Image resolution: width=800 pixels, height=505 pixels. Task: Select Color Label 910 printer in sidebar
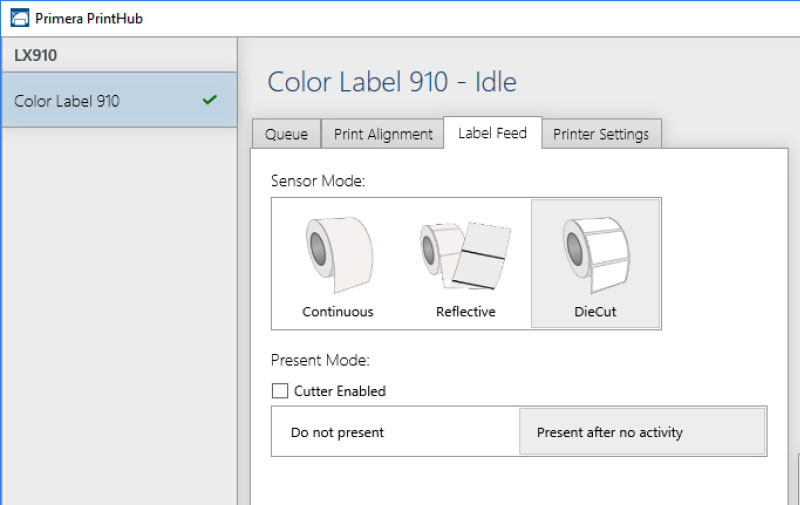tap(119, 100)
